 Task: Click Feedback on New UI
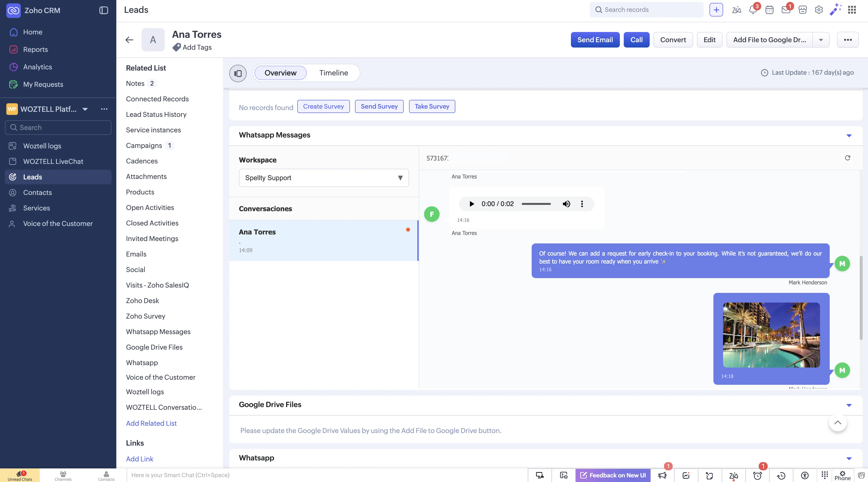click(613, 475)
